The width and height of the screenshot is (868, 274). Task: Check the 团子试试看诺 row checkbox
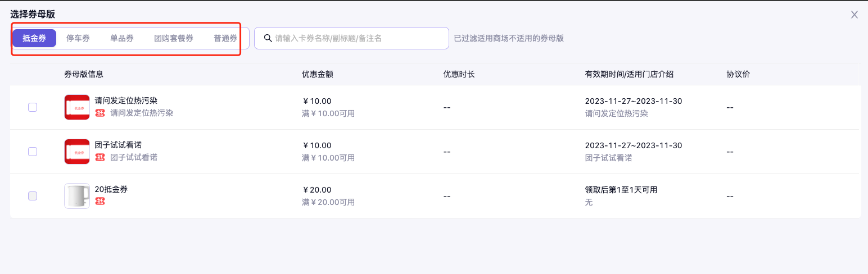[x=33, y=152]
